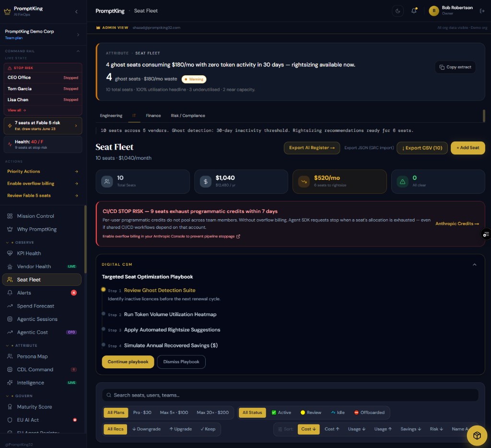Switch to Engineering tab
This screenshot has width=491, height=448.
(111, 115)
